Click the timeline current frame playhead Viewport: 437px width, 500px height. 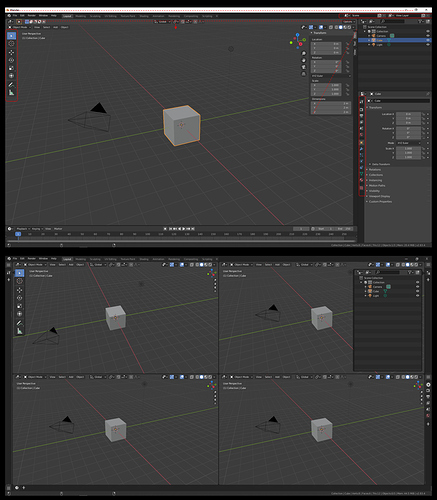point(18,234)
